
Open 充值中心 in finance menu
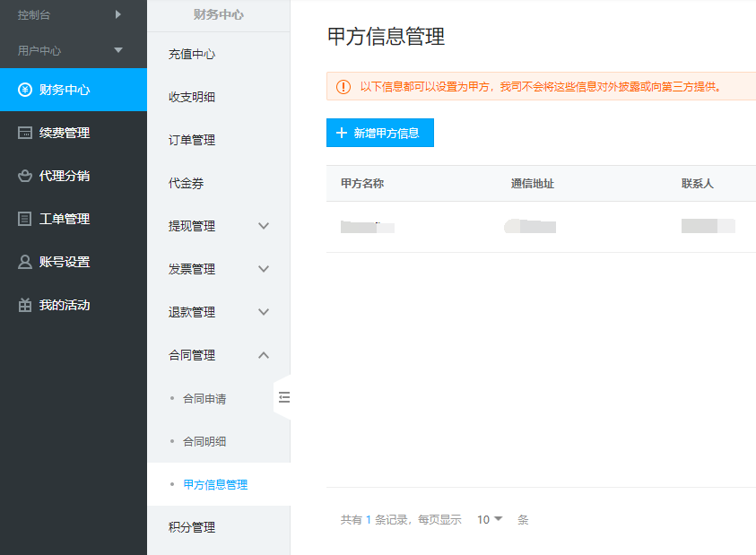click(x=192, y=54)
